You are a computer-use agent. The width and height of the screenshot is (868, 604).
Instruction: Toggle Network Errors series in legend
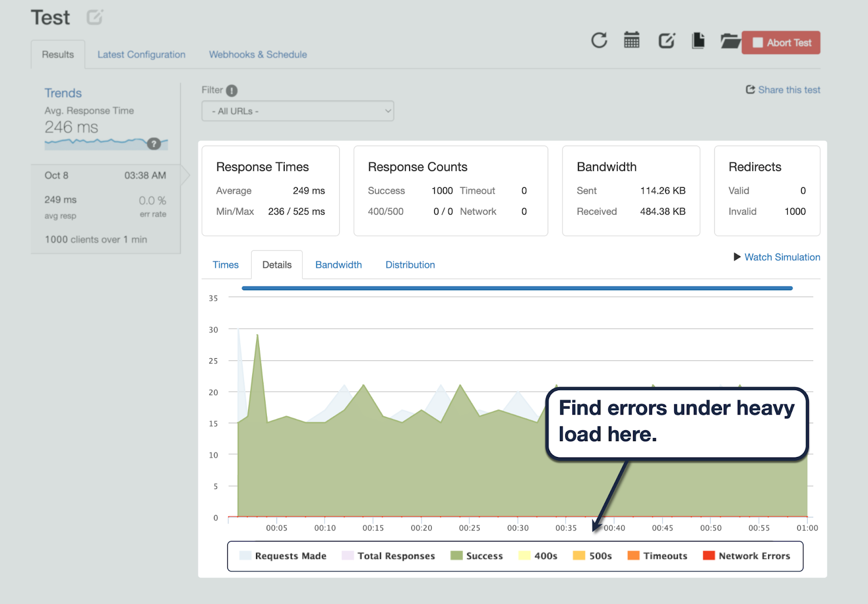click(x=746, y=556)
